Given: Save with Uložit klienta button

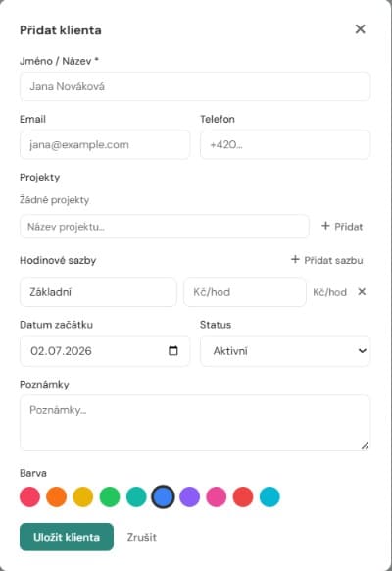Looking at the screenshot, I should [x=67, y=537].
